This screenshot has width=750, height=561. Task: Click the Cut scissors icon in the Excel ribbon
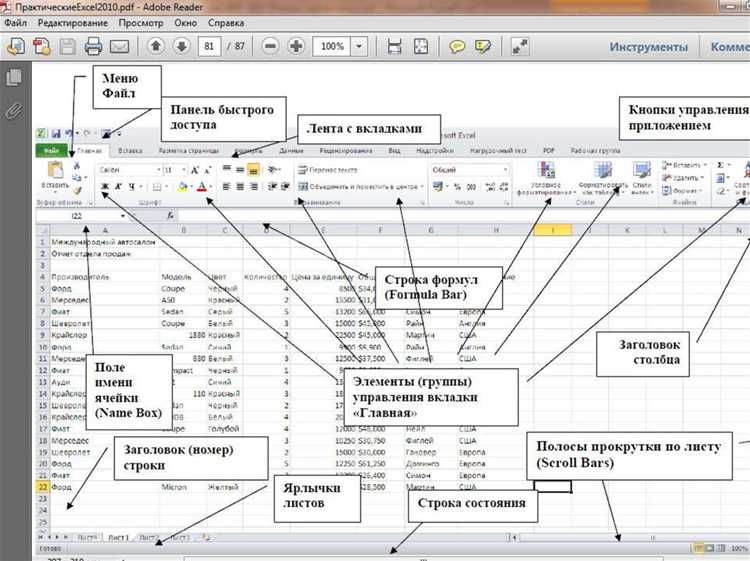(x=77, y=165)
